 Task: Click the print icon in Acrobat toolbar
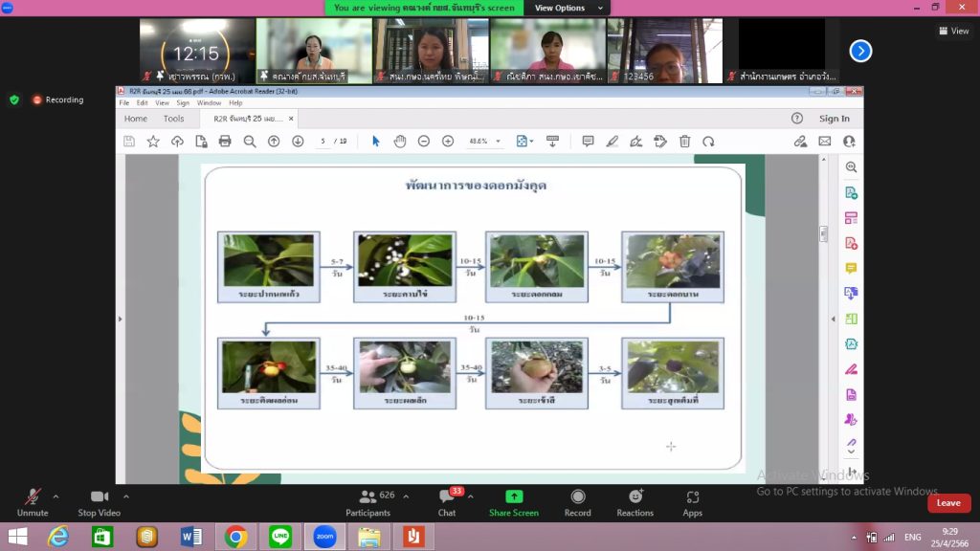click(x=225, y=142)
